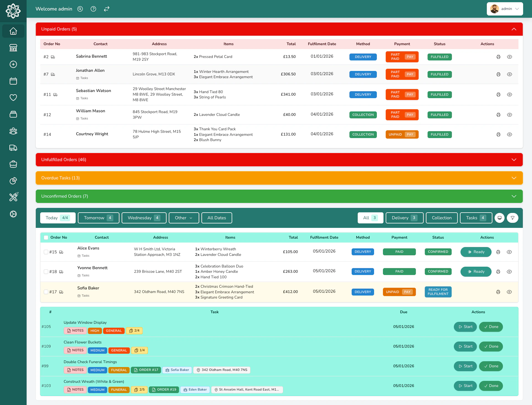
Task: Select the Delivery filter tab
Action: [404, 218]
